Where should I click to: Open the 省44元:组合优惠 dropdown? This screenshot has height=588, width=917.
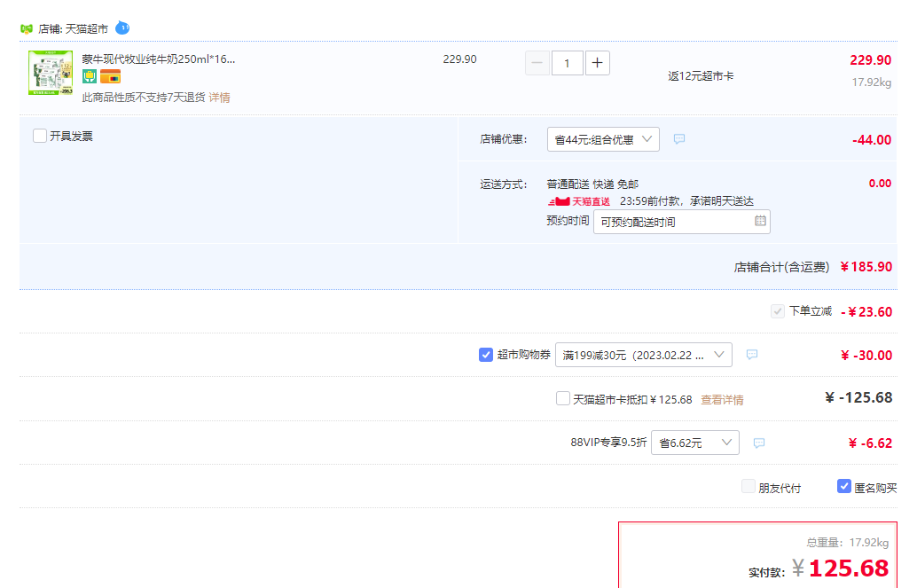click(603, 139)
